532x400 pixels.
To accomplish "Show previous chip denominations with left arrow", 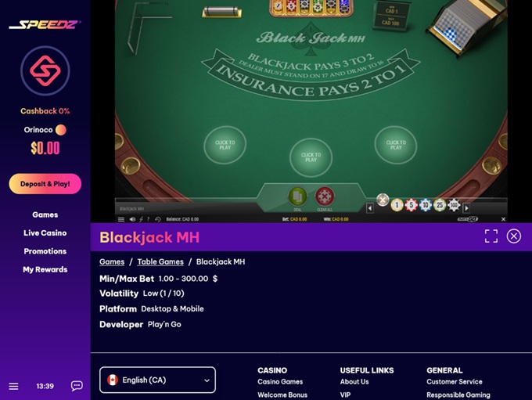I will click(370, 207).
